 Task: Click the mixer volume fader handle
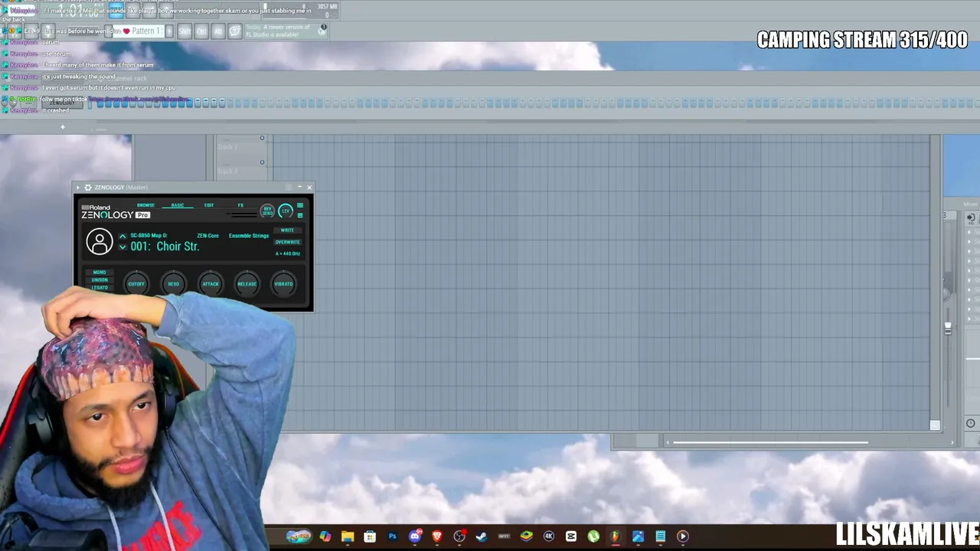[948, 328]
